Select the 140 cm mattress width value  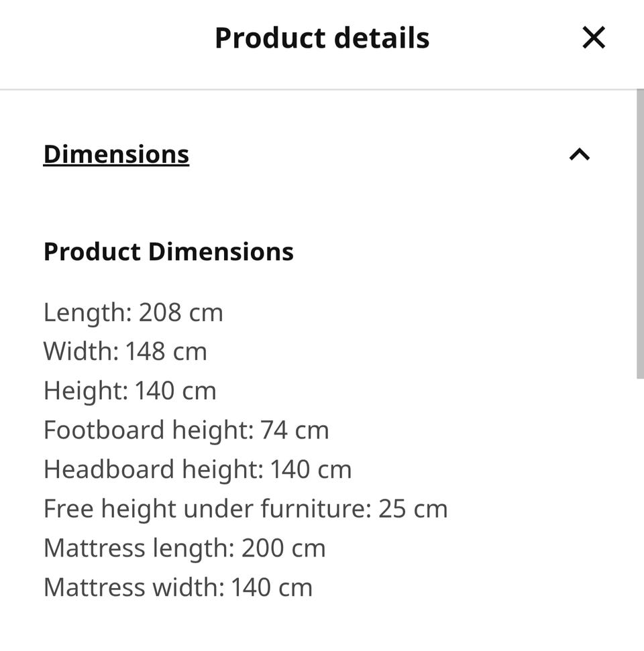[272, 587]
